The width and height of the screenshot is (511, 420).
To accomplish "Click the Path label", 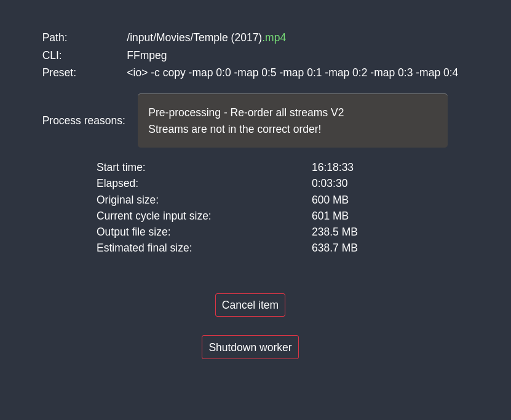I will coord(54,38).
